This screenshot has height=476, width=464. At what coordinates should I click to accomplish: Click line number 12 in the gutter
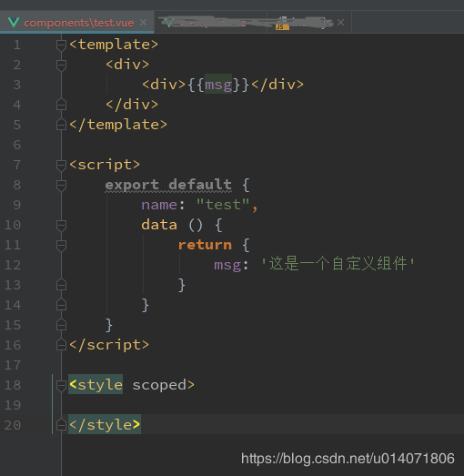pyautogui.click(x=13, y=265)
